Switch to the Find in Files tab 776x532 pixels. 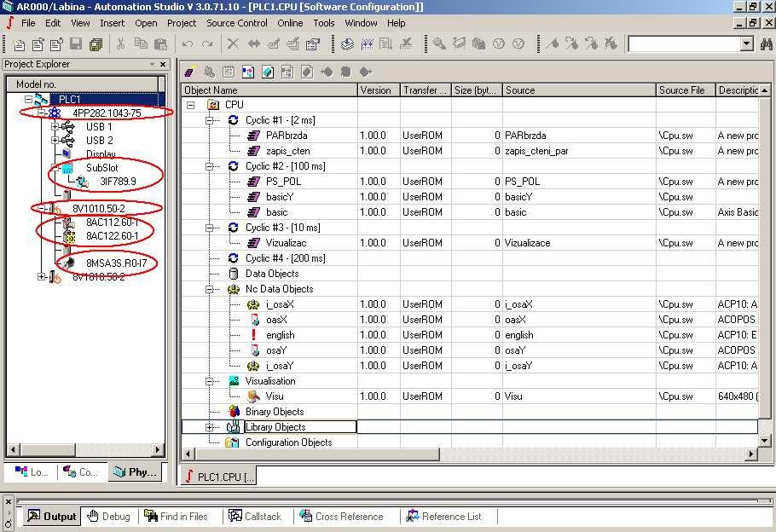[x=177, y=517]
